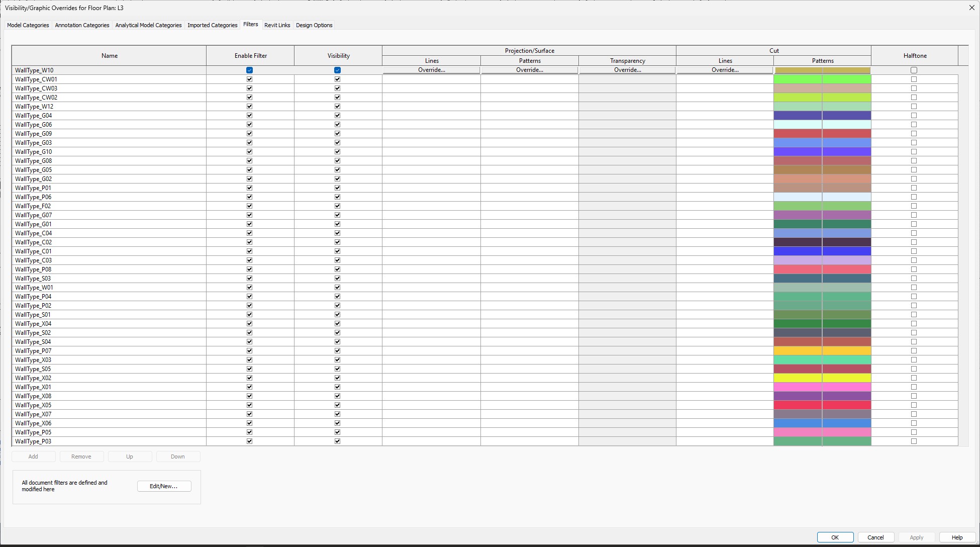This screenshot has height=547, width=980.
Task: Disable the Enable Filter checkbox for WallType_W10
Action: [249, 70]
